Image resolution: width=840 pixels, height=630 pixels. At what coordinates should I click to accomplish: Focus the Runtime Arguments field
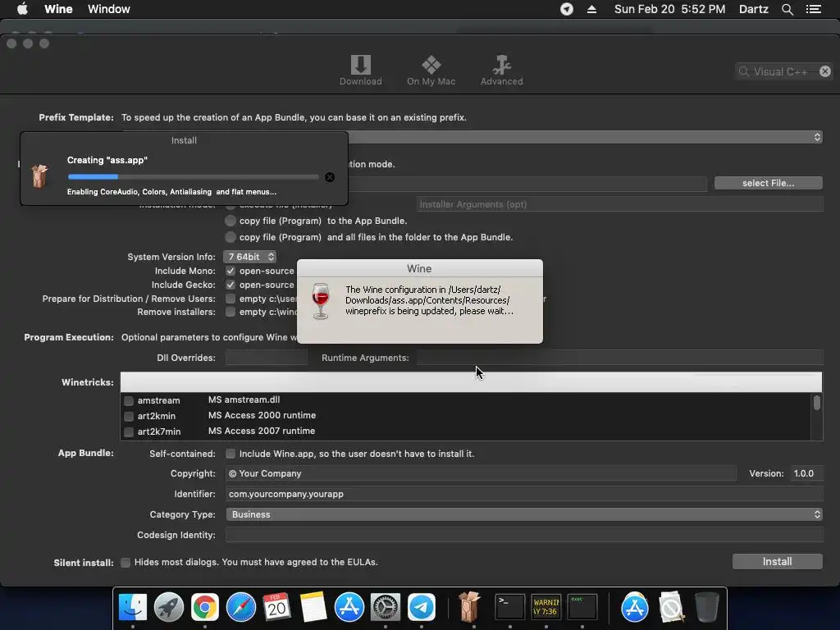pyautogui.click(x=619, y=358)
